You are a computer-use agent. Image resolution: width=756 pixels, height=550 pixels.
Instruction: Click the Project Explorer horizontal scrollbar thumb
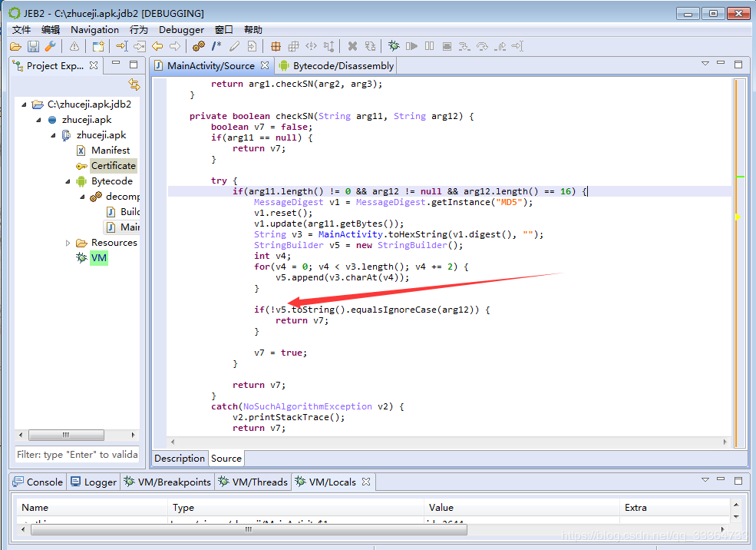pos(66,436)
